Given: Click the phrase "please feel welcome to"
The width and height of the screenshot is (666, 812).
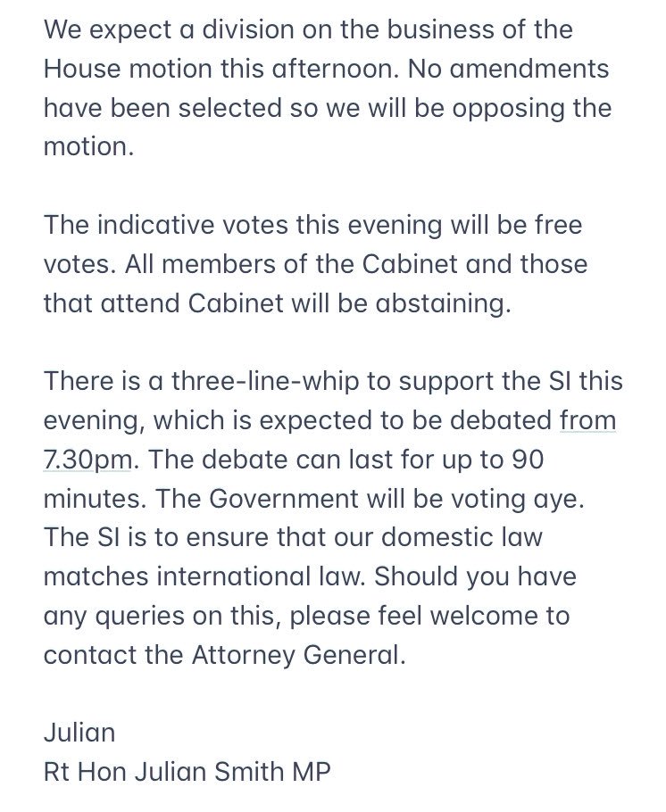Looking at the screenshot, I should pyautogui.click(x=424, y=616).
